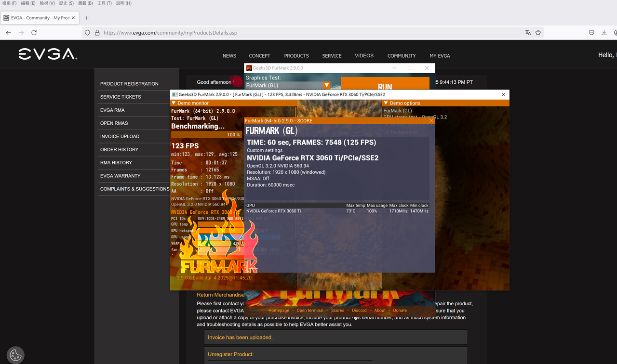
Task: Click the '1710MHz' Max clock value
Action: [398, 211]
